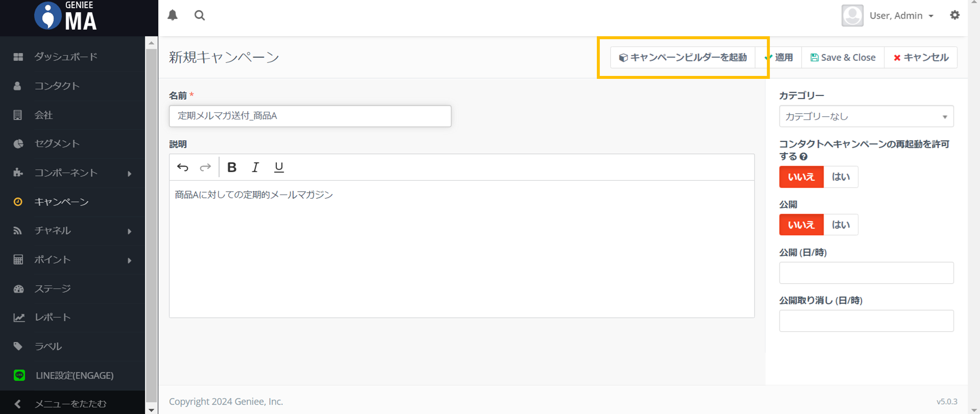This screenshot has width=980, height=414.
Task: Open the search magnifier icon
Action: [x=199, y=15]
